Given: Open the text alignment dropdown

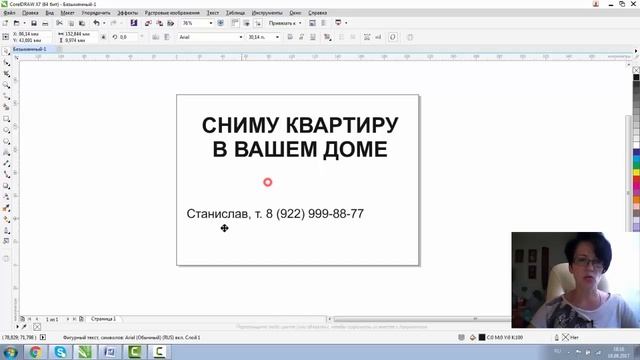Looking at the screenshot, I should point(328,37).
